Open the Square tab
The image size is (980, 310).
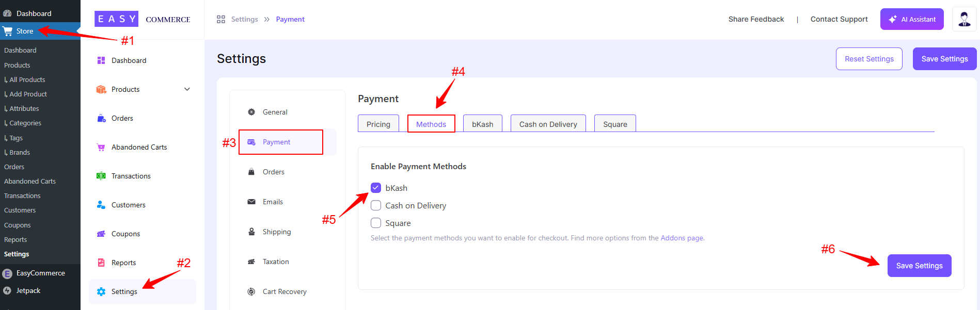click(615, 124)
